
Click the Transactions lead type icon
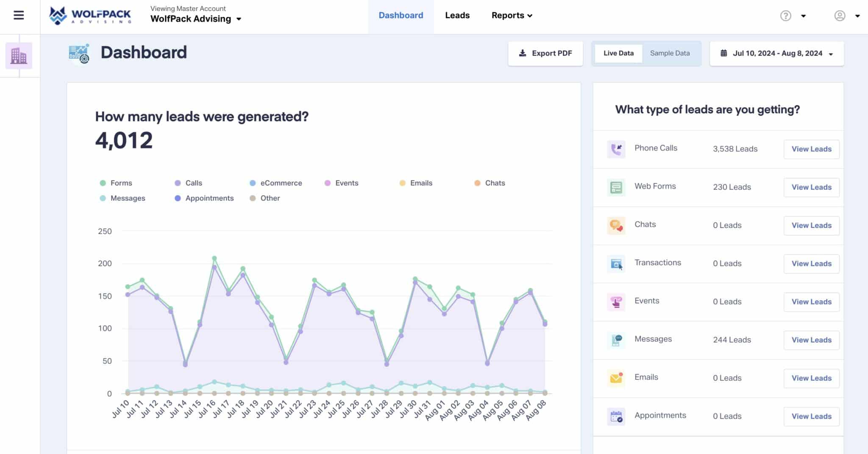point(616,263)
